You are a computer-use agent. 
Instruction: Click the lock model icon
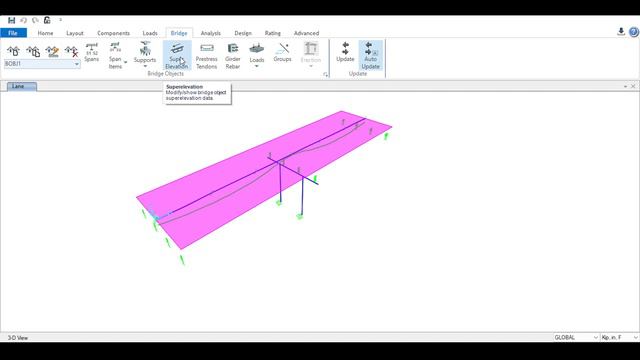tap(47, 20)
